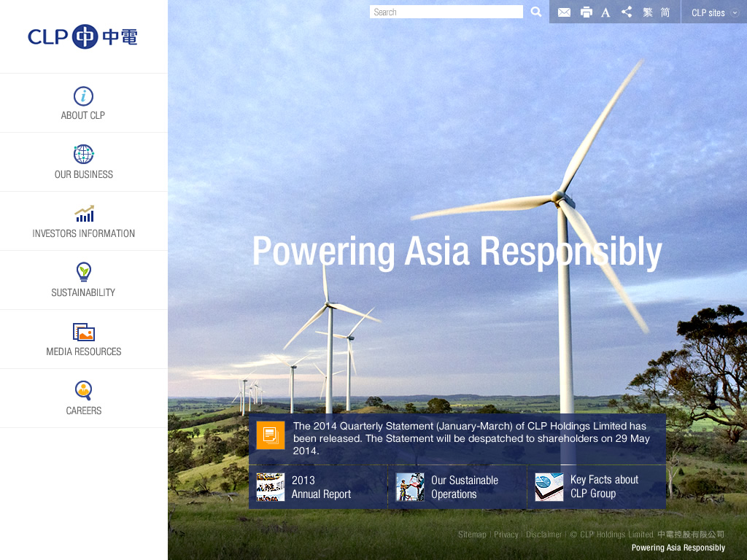
Task: Open the email envelope icon
Action: click(564, 12)
